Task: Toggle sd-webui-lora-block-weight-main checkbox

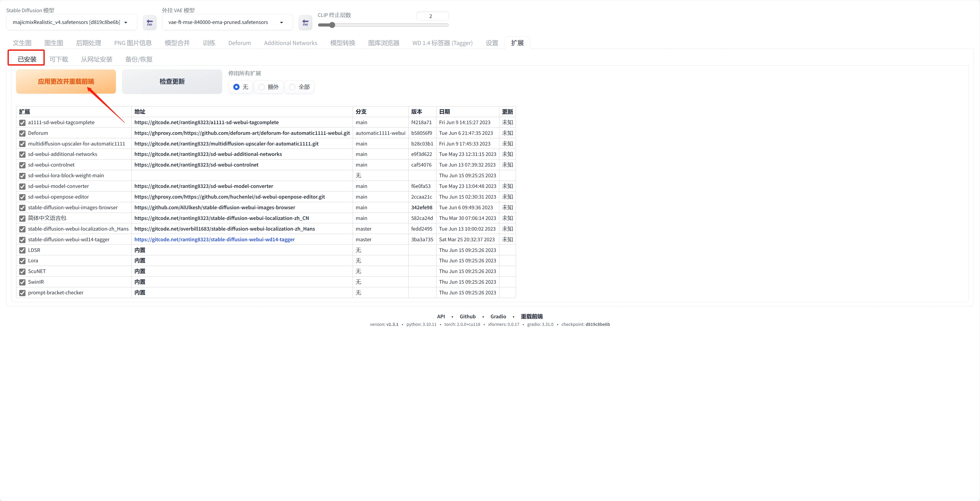Action: (22, 176)
